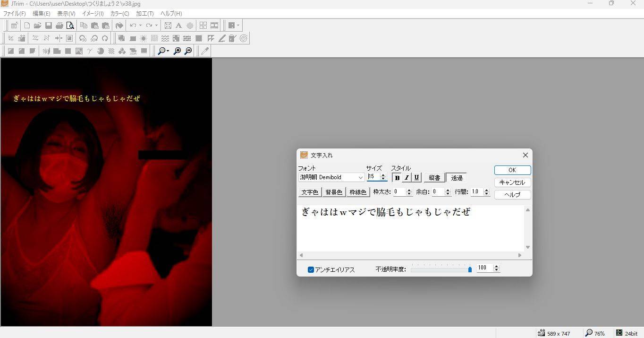Viewport: 644px width, 338px height.
Task: Open the 加工(T) menu
Action: 144,13
